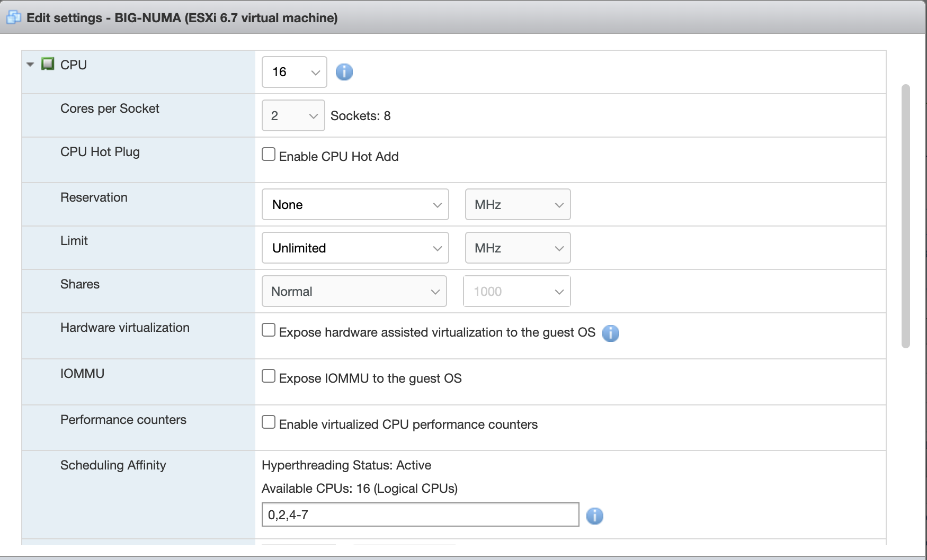Open the Reservation dropdown set to None

(x=355, y=204)
